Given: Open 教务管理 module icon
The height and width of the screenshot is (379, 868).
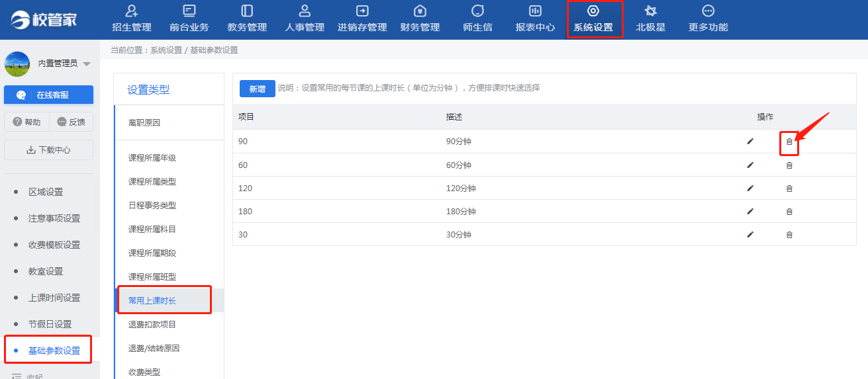Looking at the screenshot, I should (x=247, y=11).
